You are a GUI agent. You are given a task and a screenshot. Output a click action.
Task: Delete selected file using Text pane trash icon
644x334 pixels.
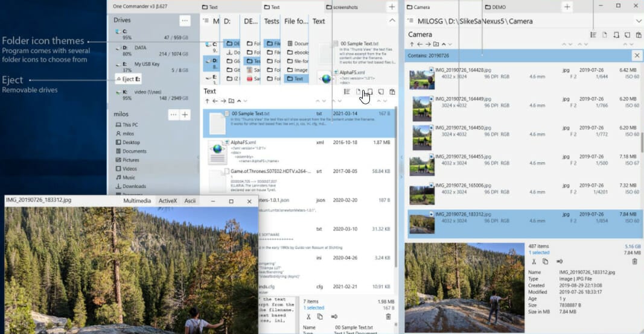coord(388,317)
